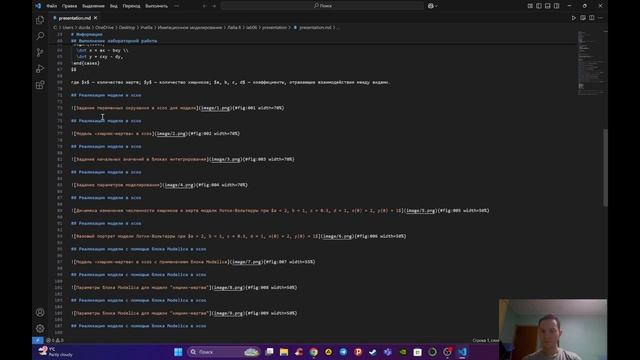Open the Windows Start menu
This screenshot has width=640, height=360.
178,352
